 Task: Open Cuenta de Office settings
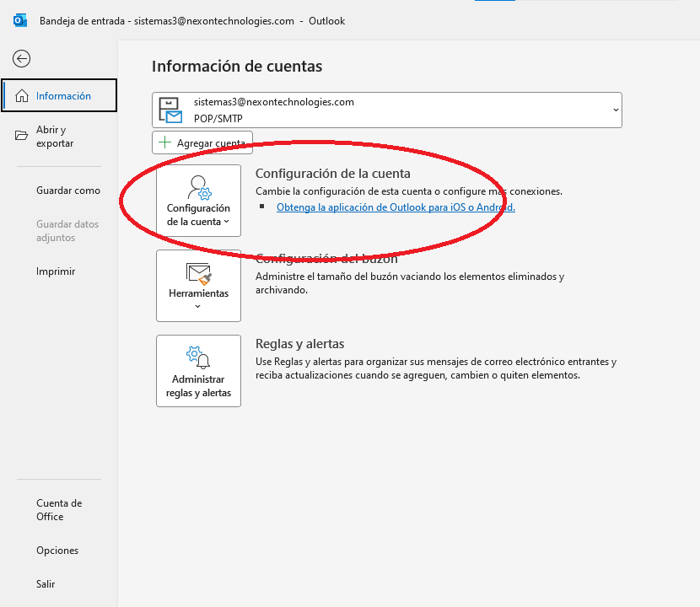point(59,510)
